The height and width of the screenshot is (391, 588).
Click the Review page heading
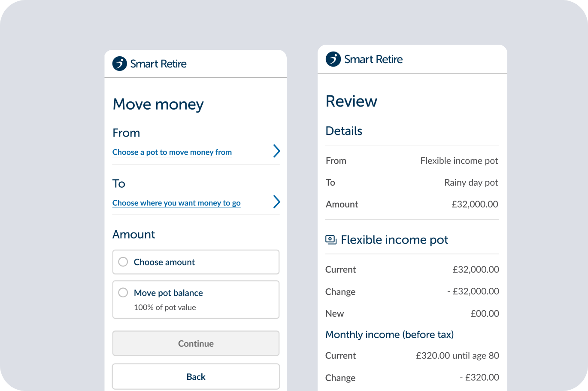point(352,101)
